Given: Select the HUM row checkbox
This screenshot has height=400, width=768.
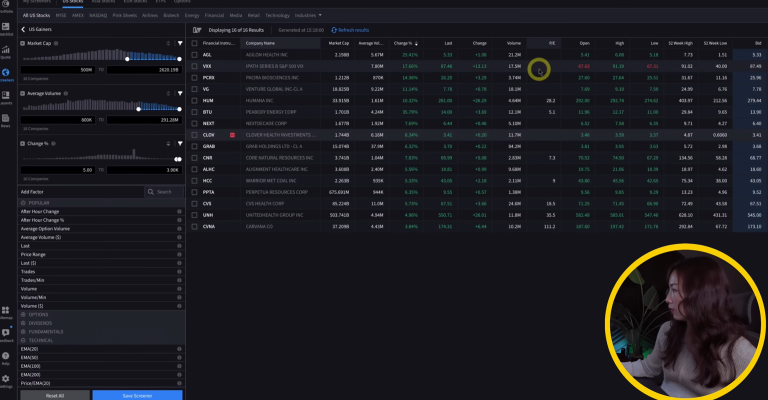Looking at the screenshot, I should coord(194,100).
